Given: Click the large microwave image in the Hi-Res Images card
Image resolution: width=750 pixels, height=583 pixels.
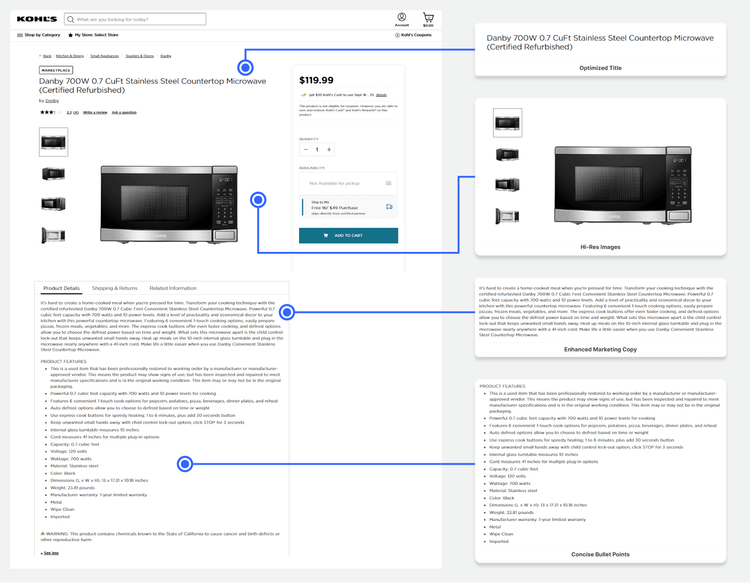Looking at the screenshot, I should [623, 185].
